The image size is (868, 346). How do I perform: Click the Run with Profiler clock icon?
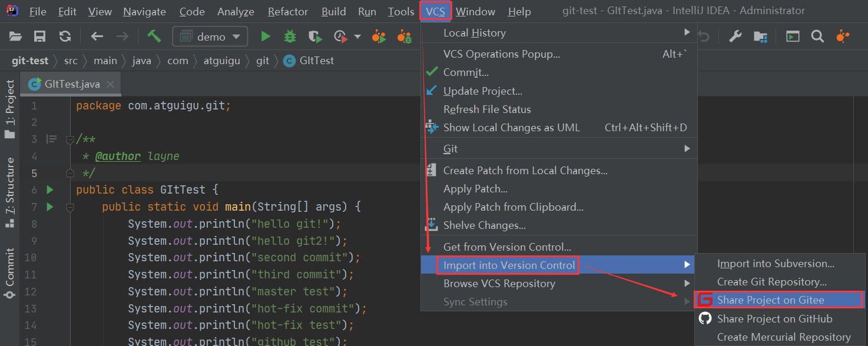tap(340, 36)
